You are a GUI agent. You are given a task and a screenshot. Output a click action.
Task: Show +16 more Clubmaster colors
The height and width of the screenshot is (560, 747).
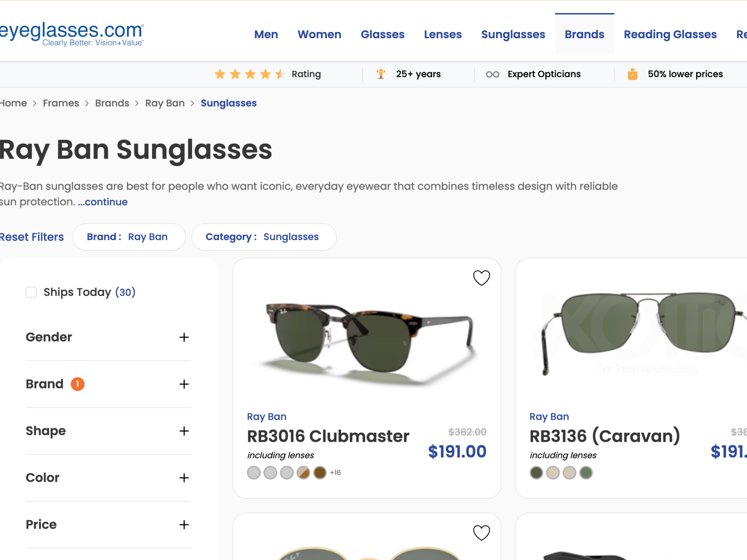click(x=335, y=473)
